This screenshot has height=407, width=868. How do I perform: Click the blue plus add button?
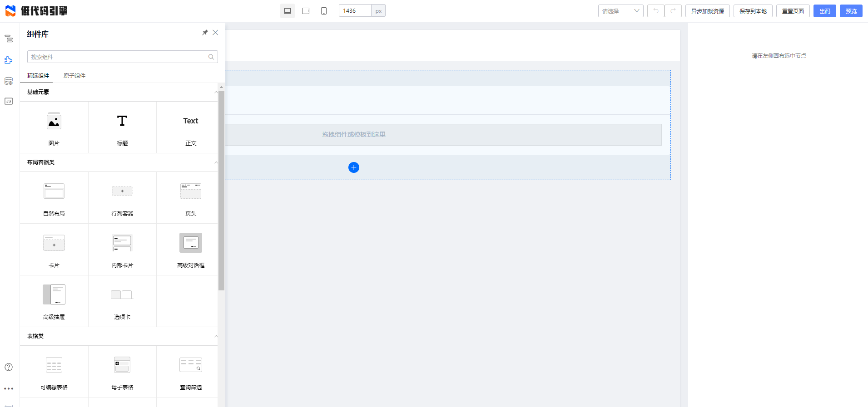[x=354, y=167]
